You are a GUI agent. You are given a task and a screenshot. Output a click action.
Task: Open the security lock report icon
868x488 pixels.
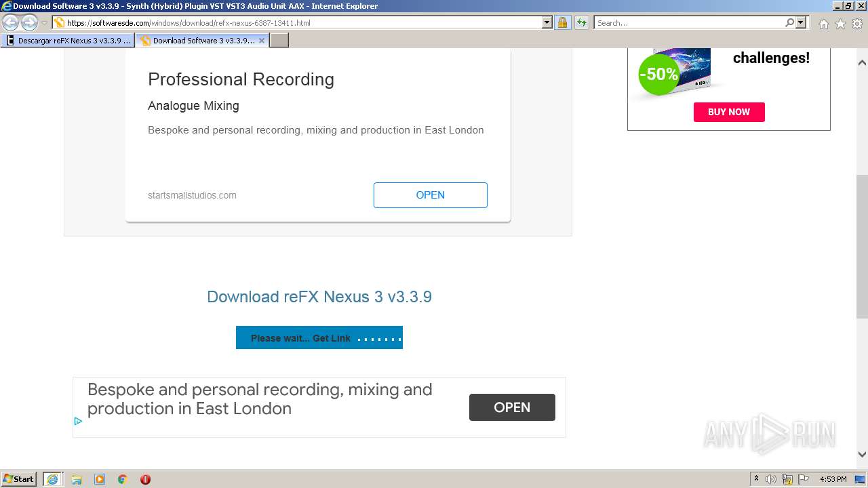point(562,22)
